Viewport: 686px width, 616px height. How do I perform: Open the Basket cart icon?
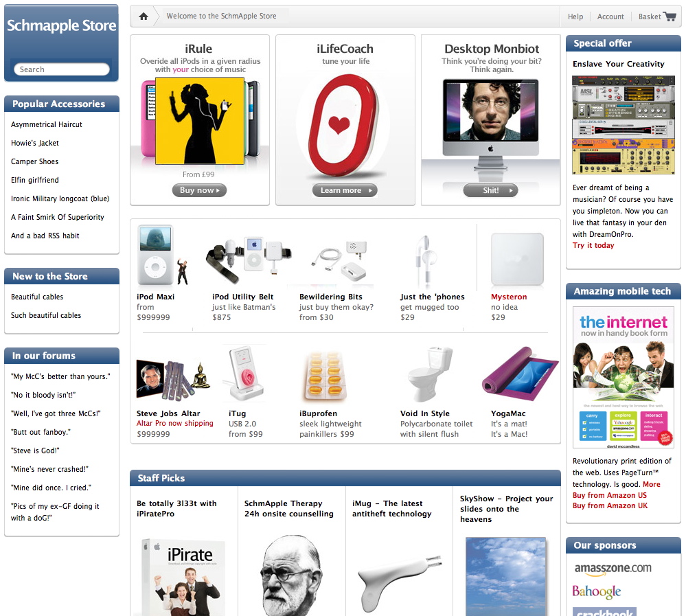pos(670,16)
